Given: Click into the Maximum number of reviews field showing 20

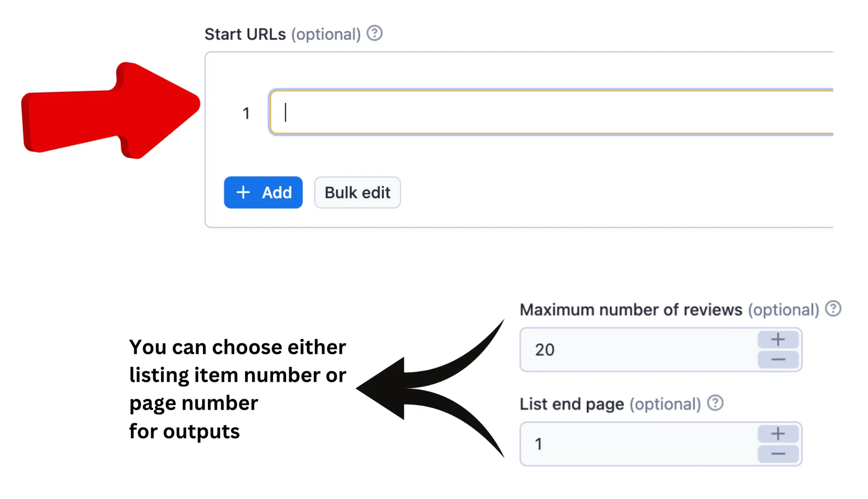Looking at the screenshot, I should pyautogui.click(x=638, y=350).
